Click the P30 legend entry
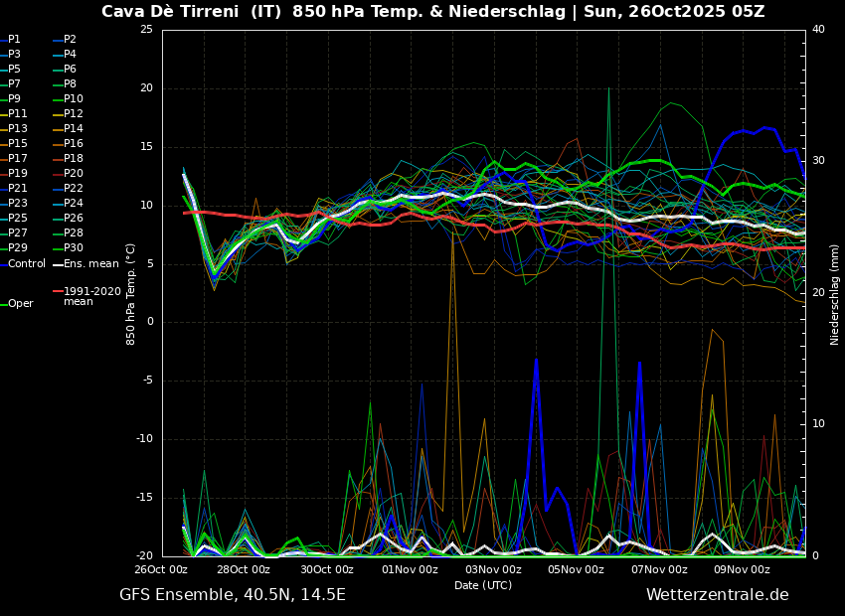The width and height of the screenshot is (845, 616). tap(74, 248)
